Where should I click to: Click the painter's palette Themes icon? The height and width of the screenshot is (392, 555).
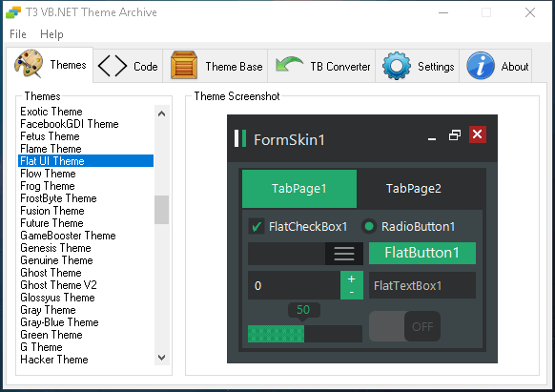pyautogui.click(x=29, y=64)
